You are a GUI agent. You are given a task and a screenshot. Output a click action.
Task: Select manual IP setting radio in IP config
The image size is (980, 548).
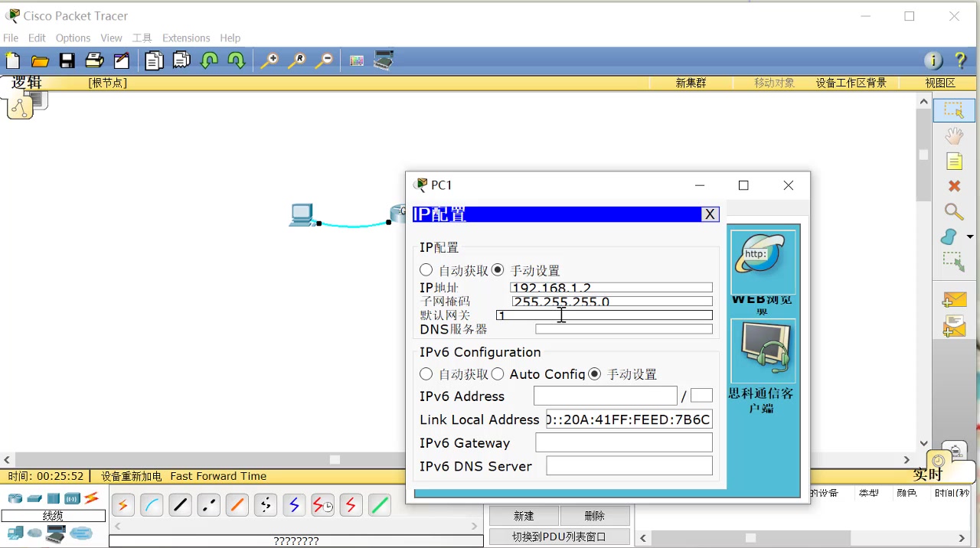point(498,270)
